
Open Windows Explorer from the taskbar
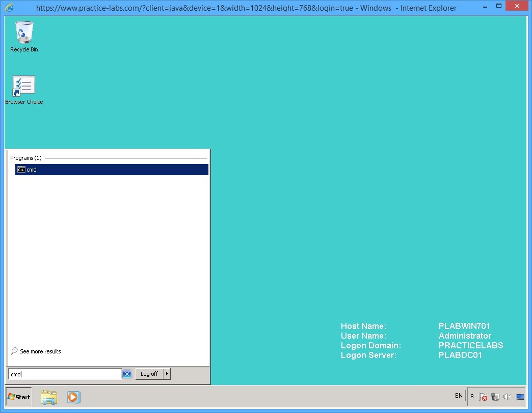click(x=49, y=397)
